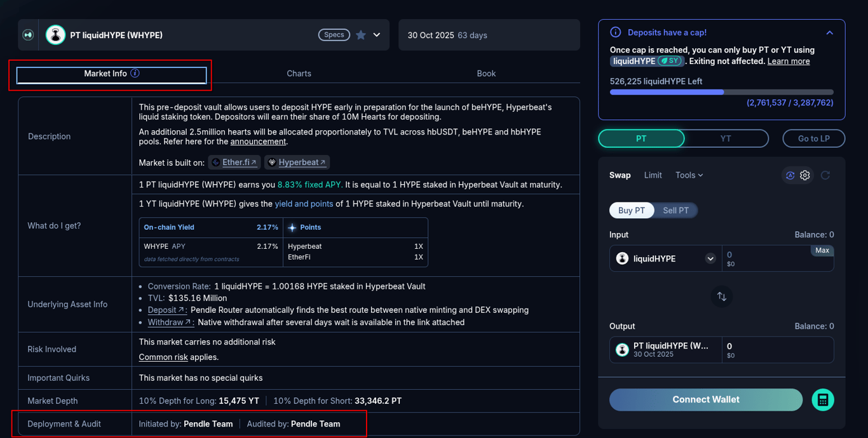868x438 pixels.
Task: Choose Buy PT mode
Action: [x=632, y=210]
